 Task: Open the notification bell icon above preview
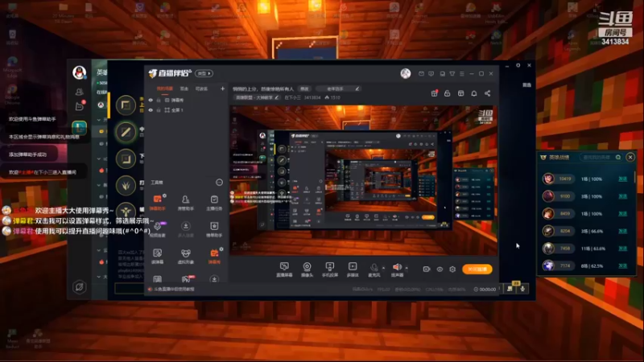point(474,93)
